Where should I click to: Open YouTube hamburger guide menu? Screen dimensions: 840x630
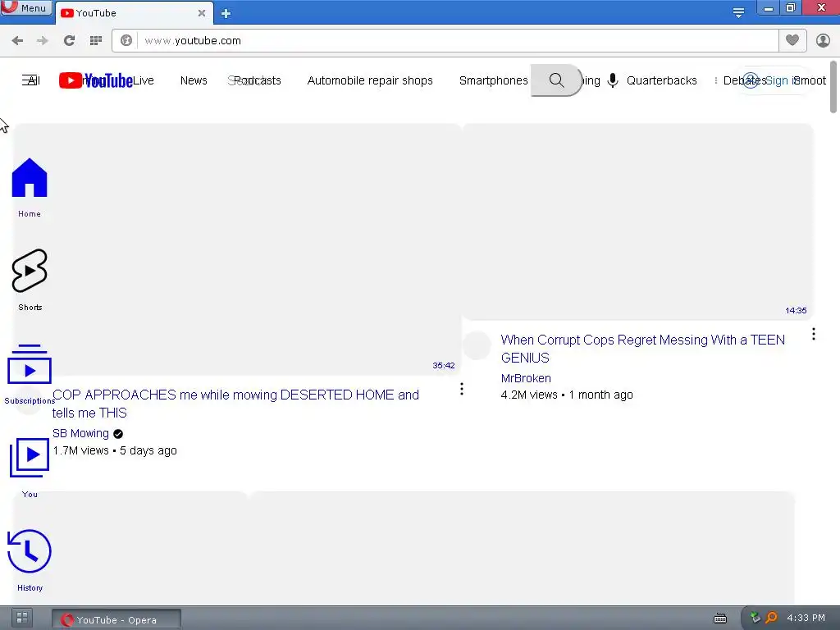[30, 80]
